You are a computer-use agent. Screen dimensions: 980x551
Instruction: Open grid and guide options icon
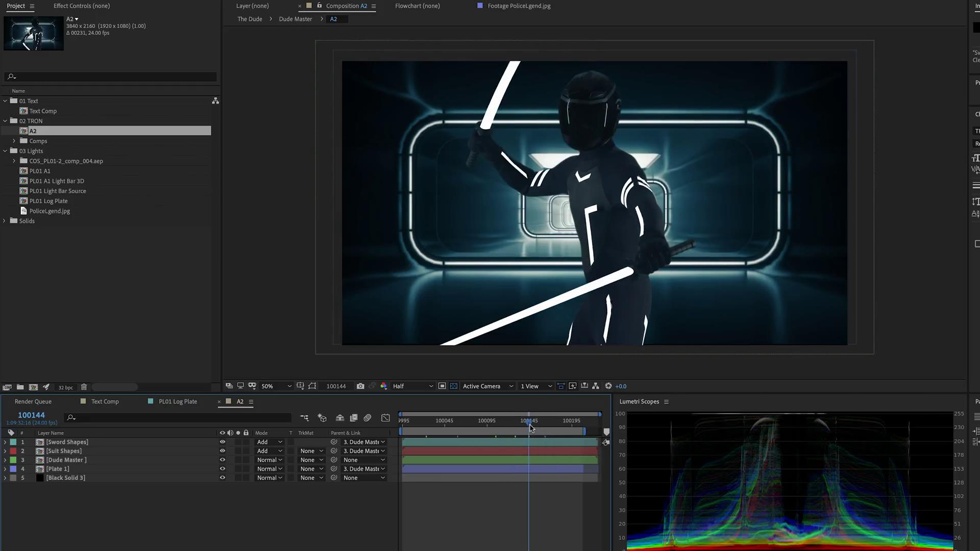coord(300,386)
